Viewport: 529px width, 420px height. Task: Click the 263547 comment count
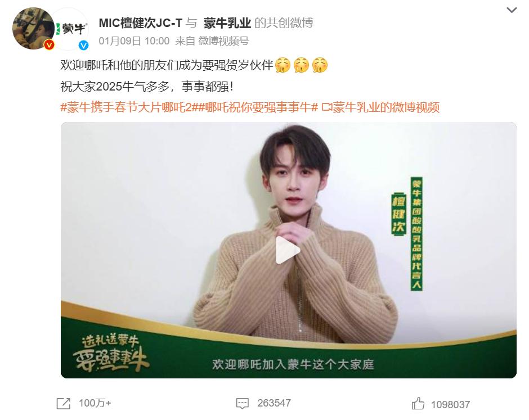[x=274, y=403]
